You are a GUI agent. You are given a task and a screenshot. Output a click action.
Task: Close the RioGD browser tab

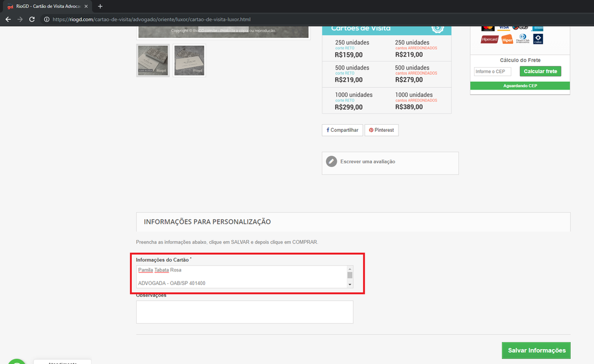(x=86, y=6)
